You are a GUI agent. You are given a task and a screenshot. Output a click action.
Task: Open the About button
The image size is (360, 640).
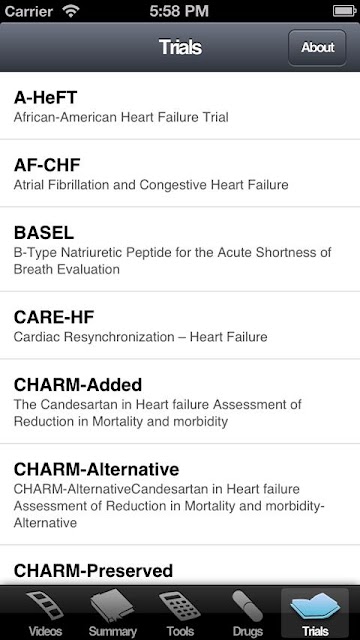tap(318, 47)
